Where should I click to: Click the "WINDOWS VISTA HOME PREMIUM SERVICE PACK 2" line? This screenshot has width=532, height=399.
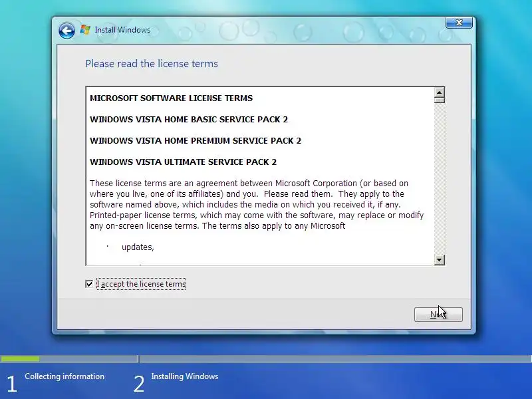(195, 141)
